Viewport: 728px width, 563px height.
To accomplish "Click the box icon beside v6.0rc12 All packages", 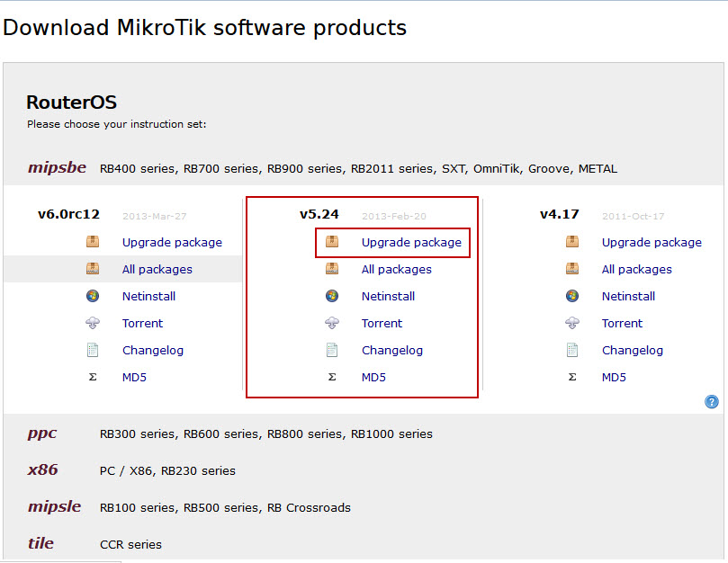I will point(93,269).
